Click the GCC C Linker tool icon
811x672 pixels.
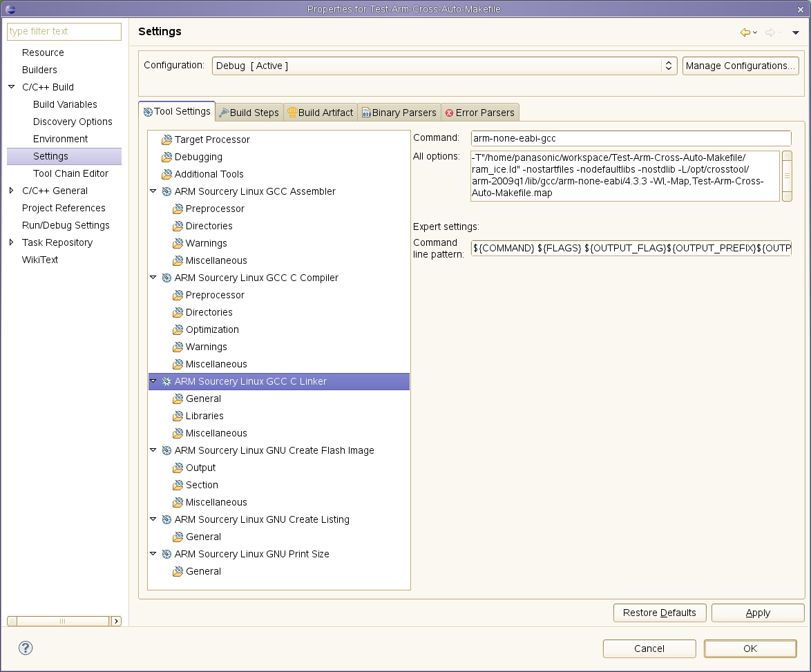pyautogui.click(x=166, y=381)
